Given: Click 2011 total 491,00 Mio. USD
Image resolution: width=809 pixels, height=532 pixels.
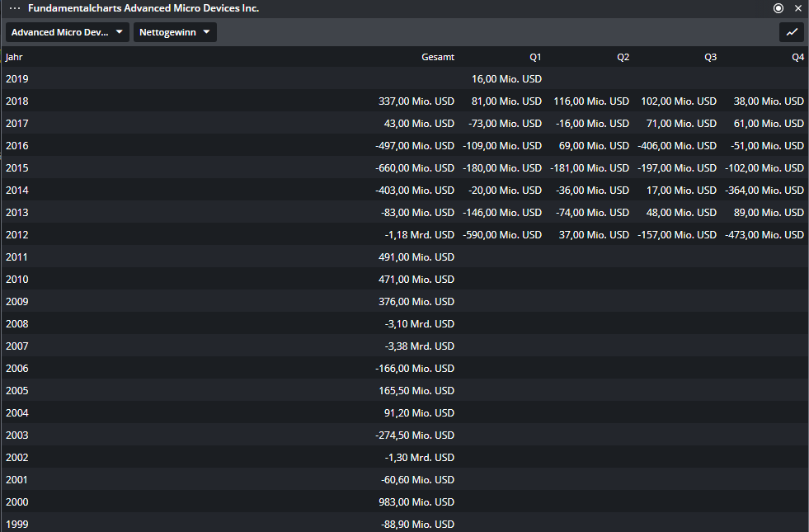Looking at the screenshot, I should tap(416, 257).
